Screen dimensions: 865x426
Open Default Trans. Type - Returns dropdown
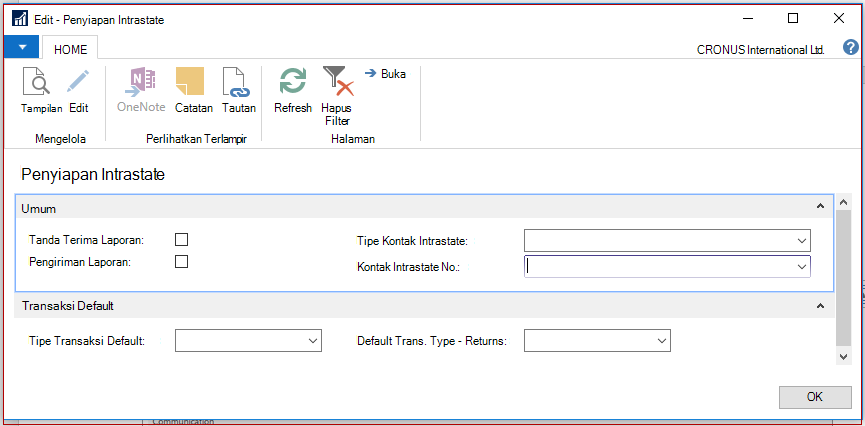[597, 340]
